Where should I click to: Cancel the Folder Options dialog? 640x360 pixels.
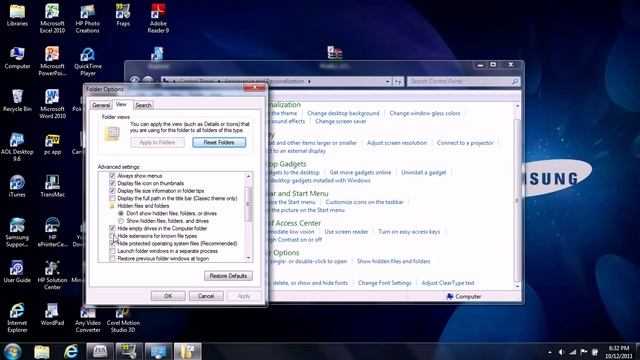[206, 296]
